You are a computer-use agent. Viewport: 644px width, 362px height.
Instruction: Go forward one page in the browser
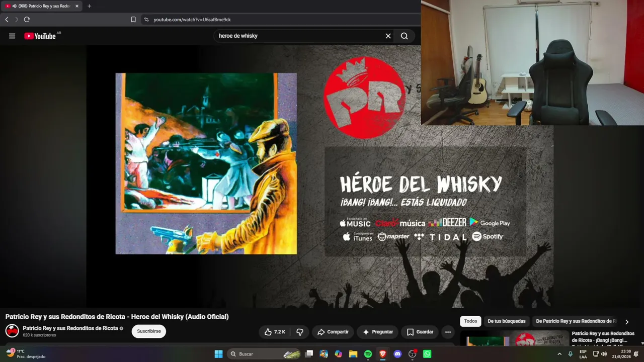pos(16,20)
